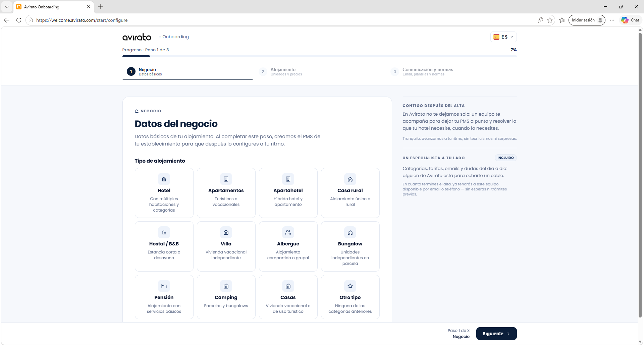Click Iniciar sesión button
The width and height of the screenshot is (644, 346).
pos(587,20)
